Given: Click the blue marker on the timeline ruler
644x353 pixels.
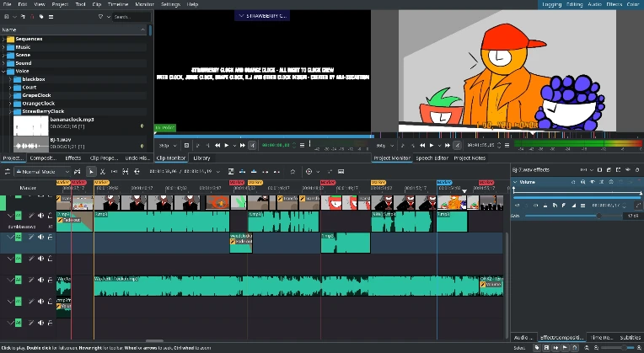Looking at the screenshot, I should 444,182.
